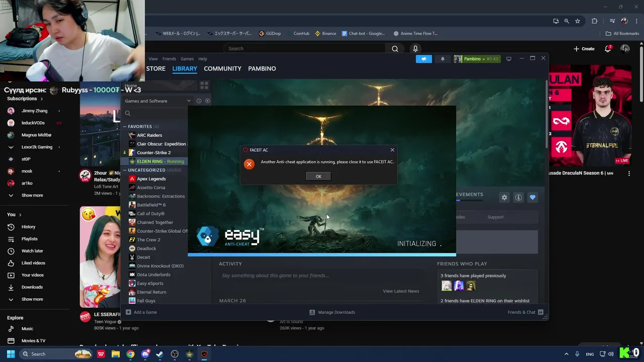Open Steam Friends & Chat
The width and height of the screenshot is (644, 362).
coord(525,312)
